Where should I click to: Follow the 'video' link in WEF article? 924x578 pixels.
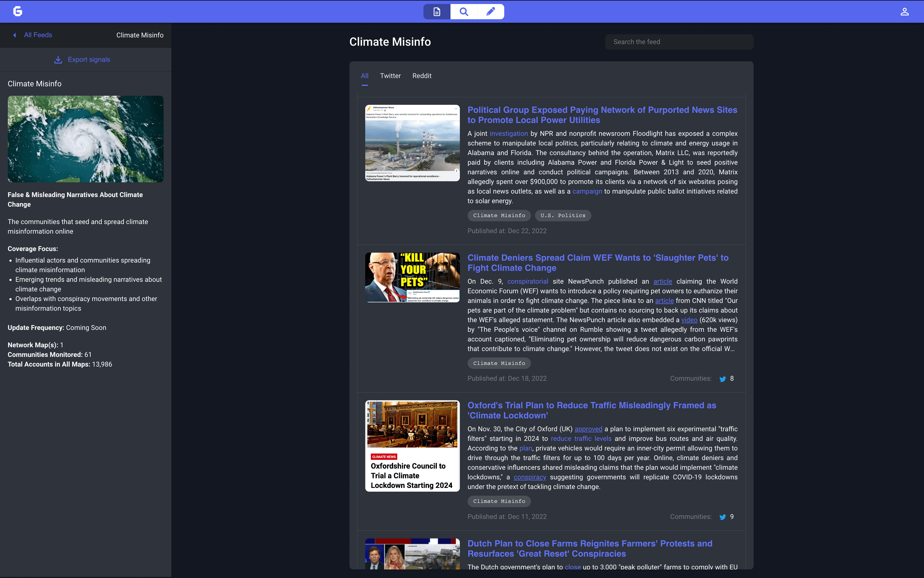[689, 320]
